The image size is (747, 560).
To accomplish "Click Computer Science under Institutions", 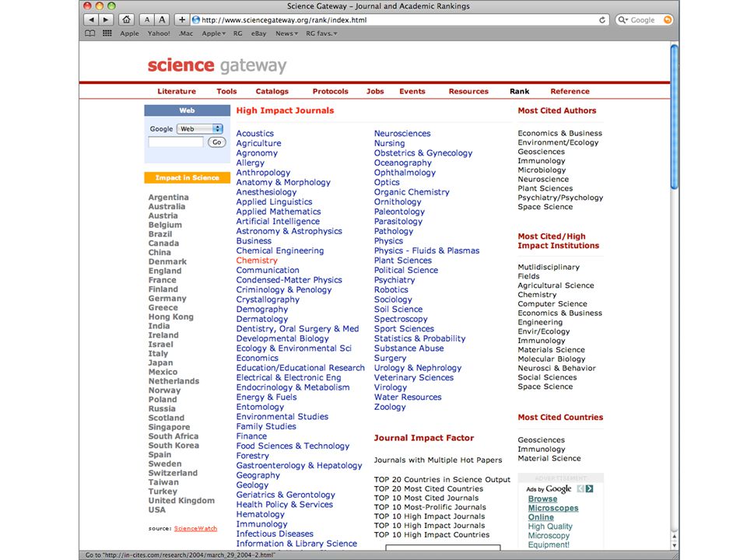I will (x=552, y=304).
